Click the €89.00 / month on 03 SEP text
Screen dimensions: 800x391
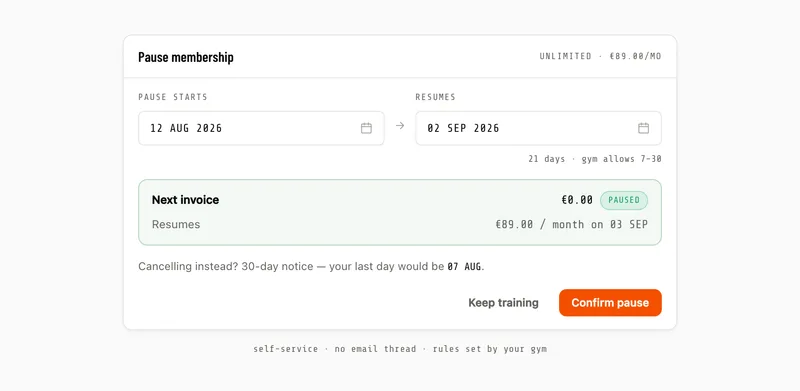pyautogui.click(x=571, y=225)
